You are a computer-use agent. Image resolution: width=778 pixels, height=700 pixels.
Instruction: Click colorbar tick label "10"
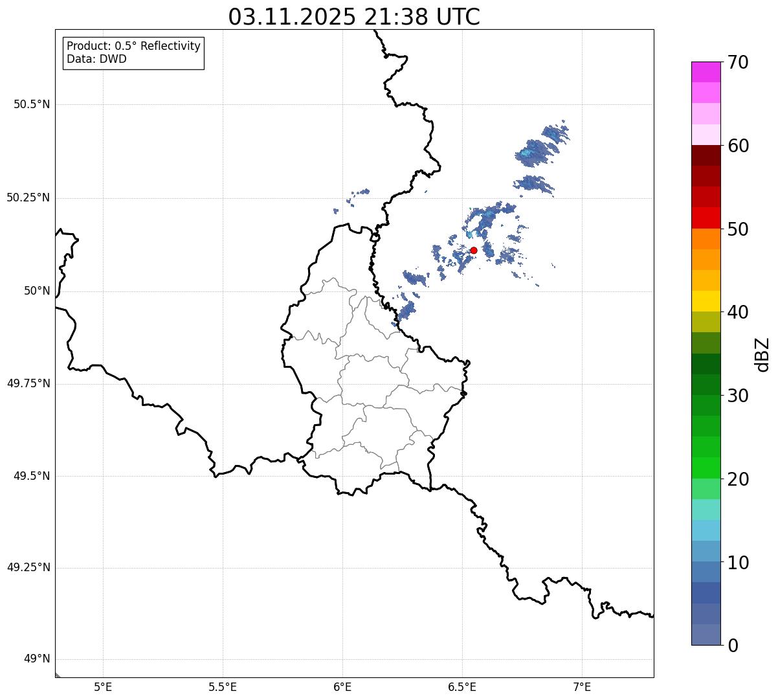tap(738, 563)
